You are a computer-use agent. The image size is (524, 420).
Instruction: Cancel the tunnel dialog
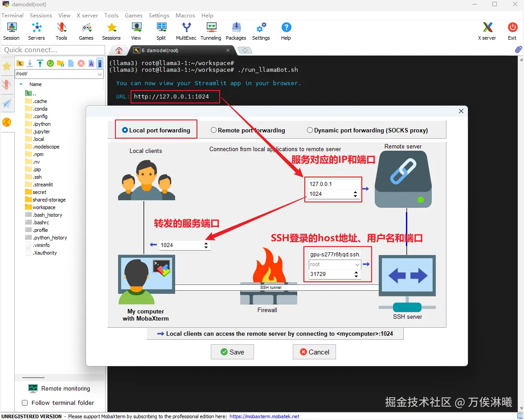[x=314, y=352]
